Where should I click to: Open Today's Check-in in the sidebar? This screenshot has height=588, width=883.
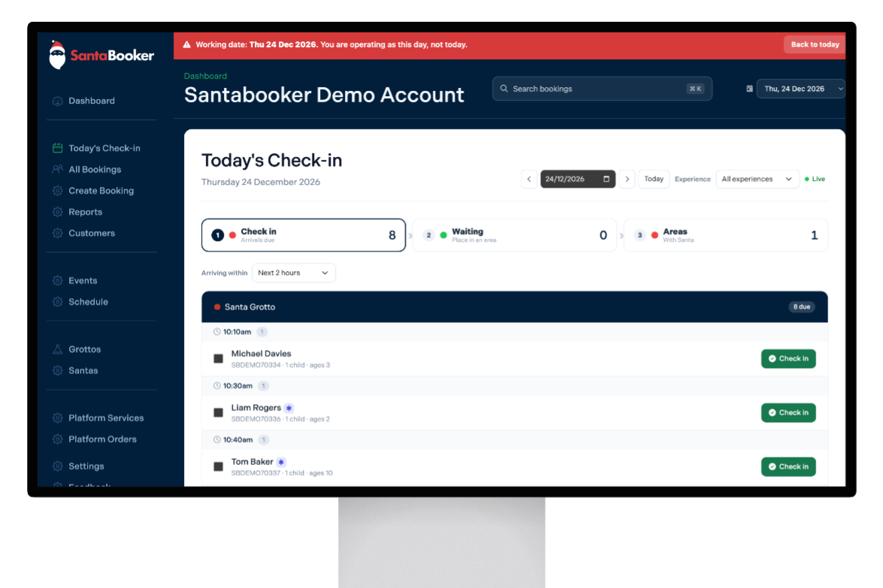tap(104, 149)
